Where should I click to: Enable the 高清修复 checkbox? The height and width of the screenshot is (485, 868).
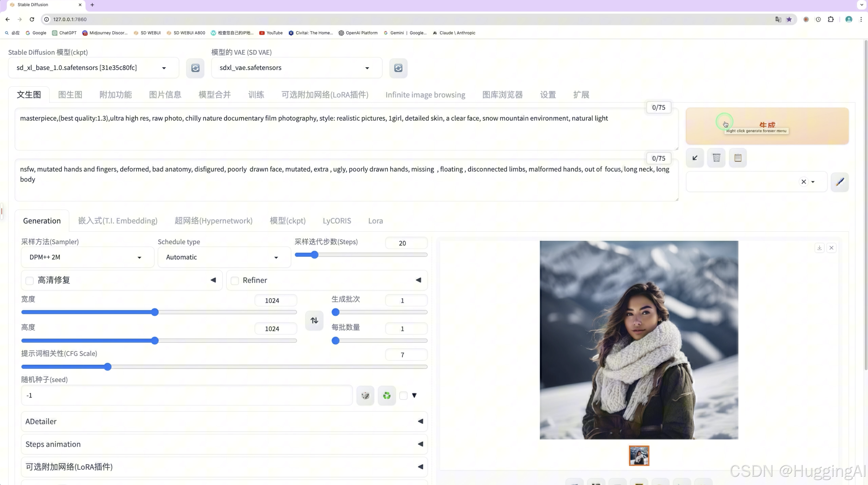(x=30, y=280)
